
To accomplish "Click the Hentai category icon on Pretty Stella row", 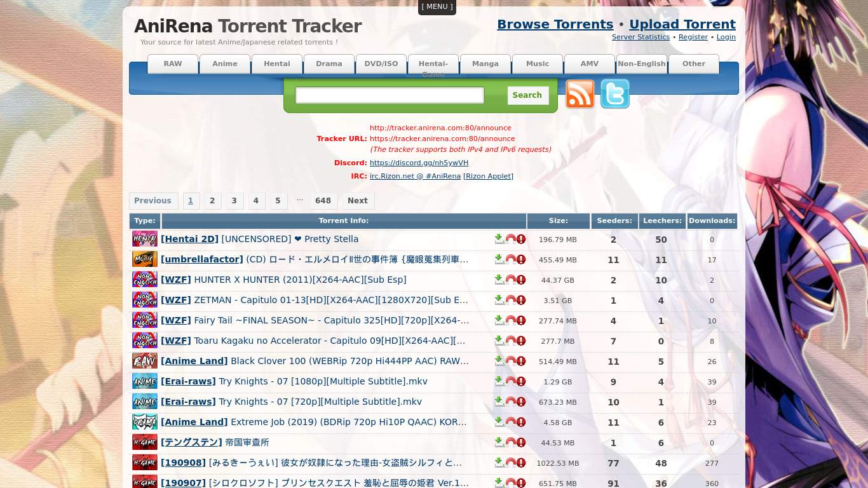I will point(145,239).
